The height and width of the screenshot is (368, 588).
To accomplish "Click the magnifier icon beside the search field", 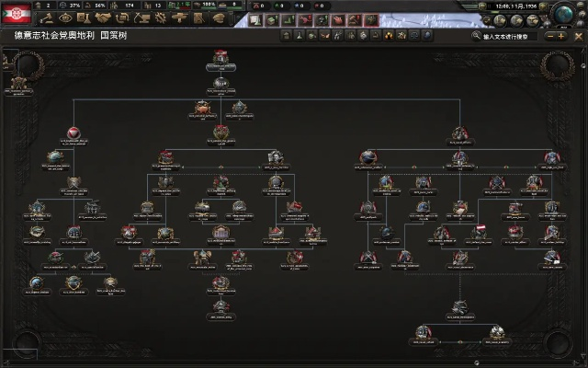I will (x=476, y=37).
